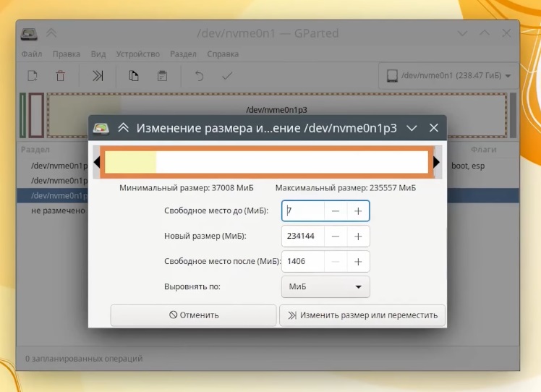Open the Раздел menu

(183, 54)
